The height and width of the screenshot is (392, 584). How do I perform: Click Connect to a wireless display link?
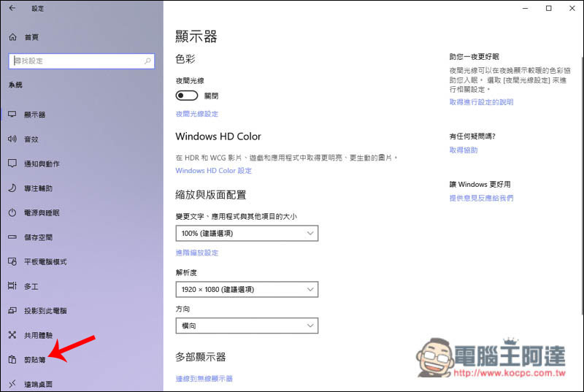pos(204,379)
